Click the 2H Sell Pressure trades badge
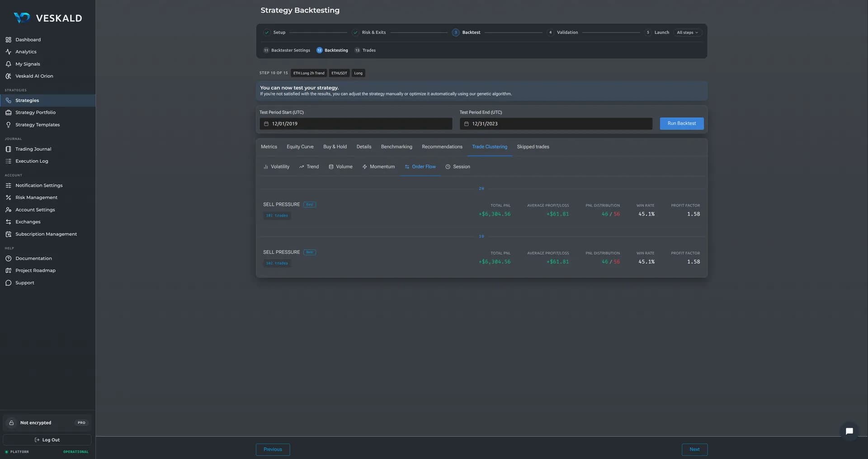The image size is (868, 459). [x=277, y=216]
